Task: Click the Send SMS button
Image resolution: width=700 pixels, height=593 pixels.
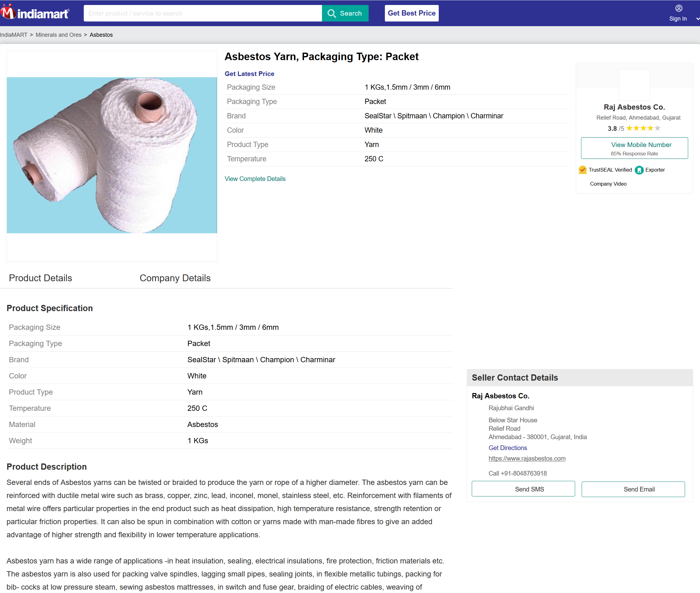Action: tap(523, 489)
